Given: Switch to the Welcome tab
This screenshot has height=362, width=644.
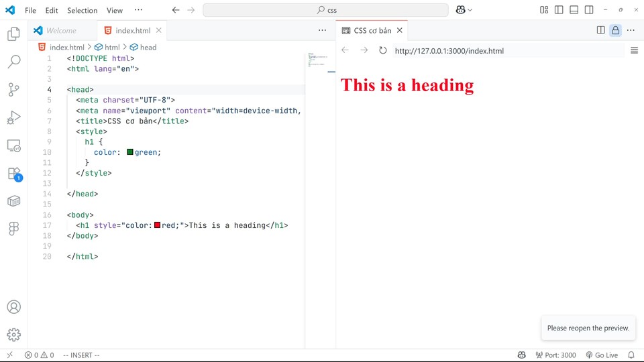Looking at the screenshot, I should tap(61, 30).
